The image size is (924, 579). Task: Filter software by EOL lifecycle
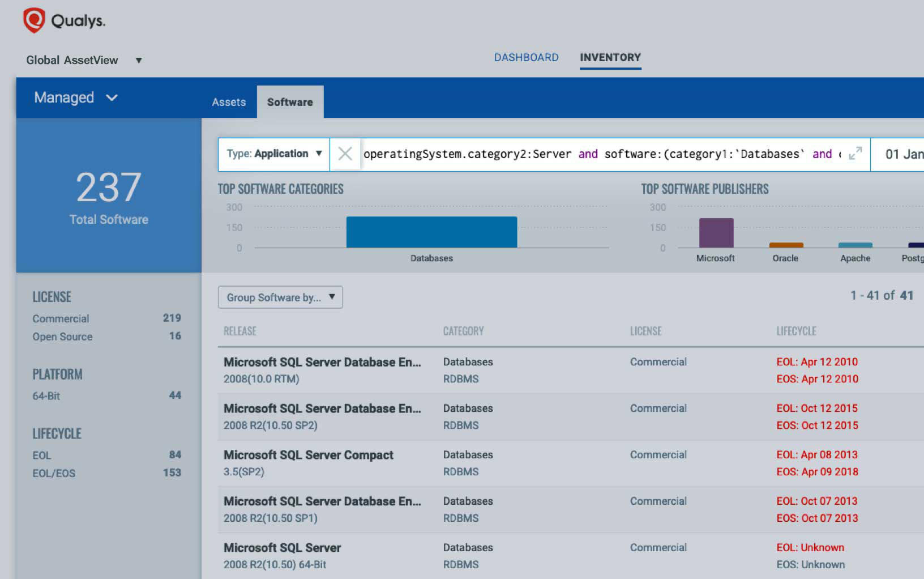click(41, 455)
